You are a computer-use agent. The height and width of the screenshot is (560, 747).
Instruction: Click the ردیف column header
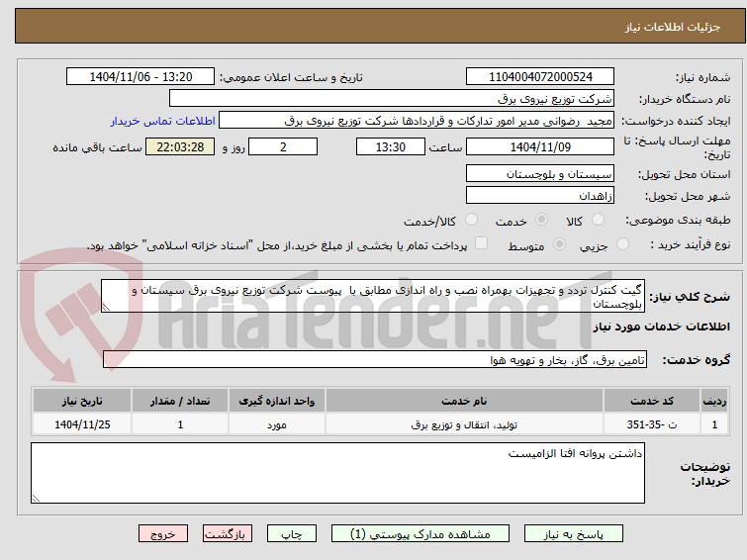[714, 401]
